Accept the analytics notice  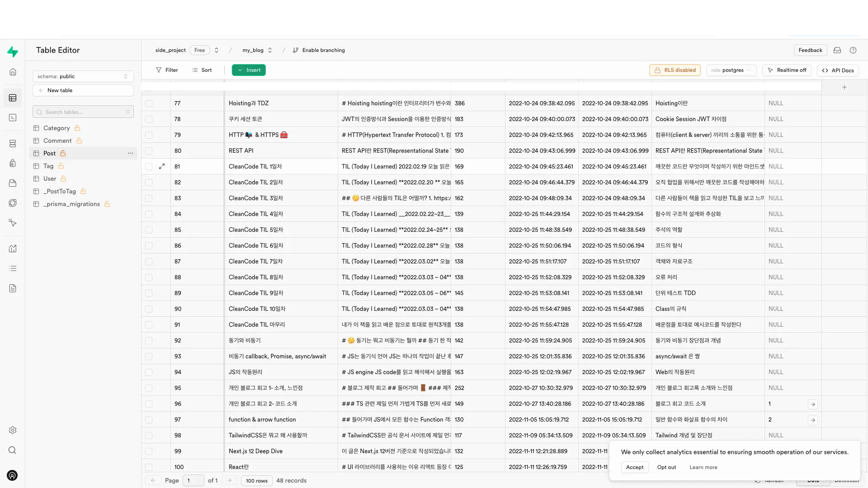tap(634, 467)
